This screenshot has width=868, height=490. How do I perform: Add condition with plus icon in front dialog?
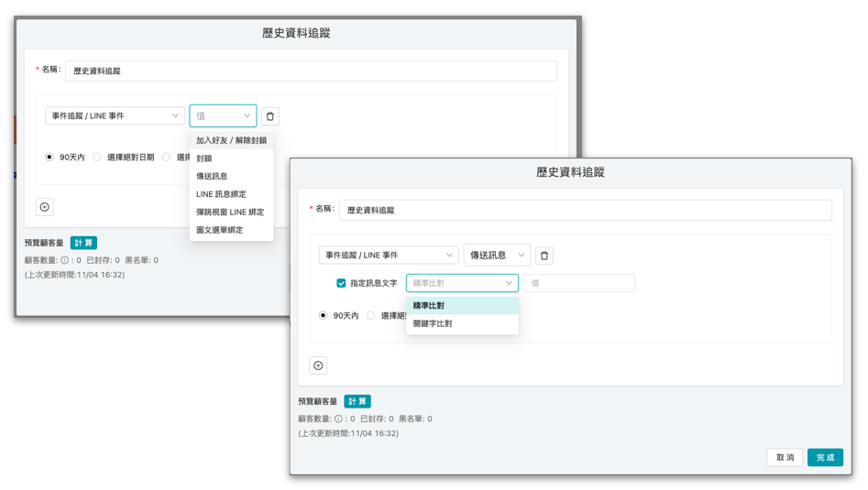click(318, 365)
